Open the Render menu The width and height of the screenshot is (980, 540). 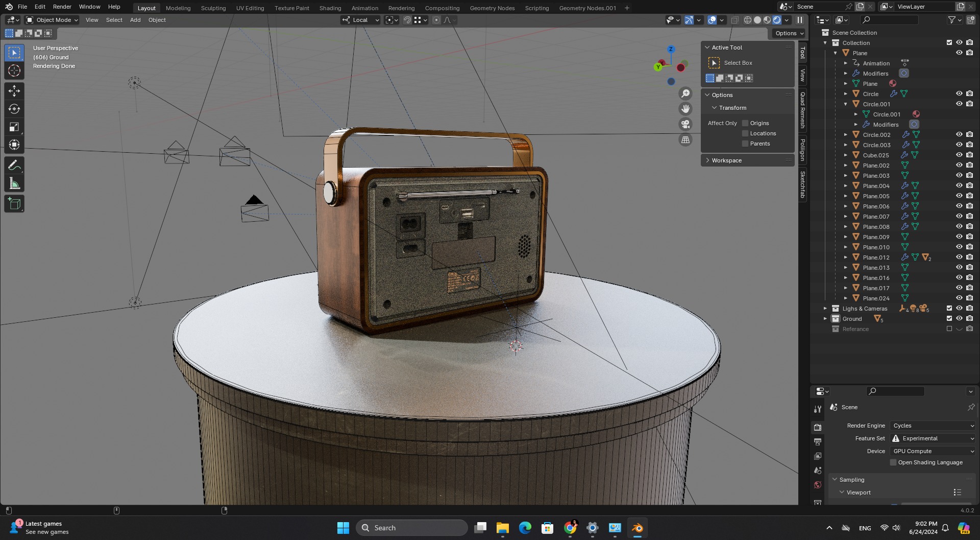[62, 7]
